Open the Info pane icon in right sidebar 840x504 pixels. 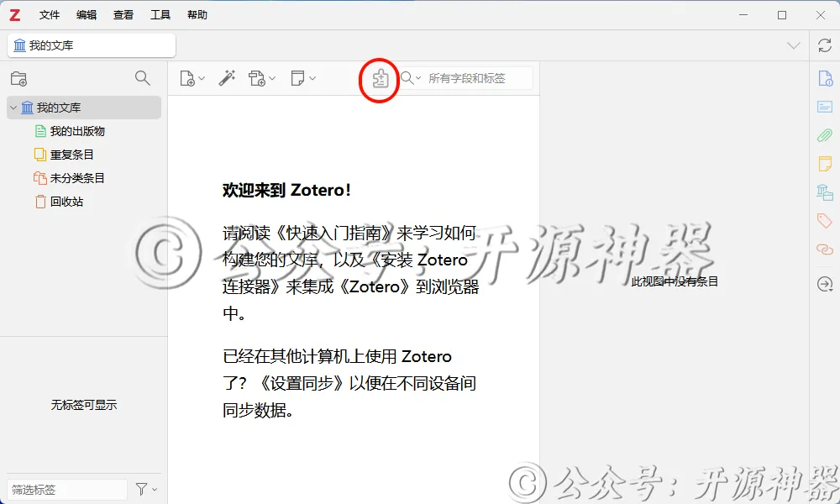824,77
